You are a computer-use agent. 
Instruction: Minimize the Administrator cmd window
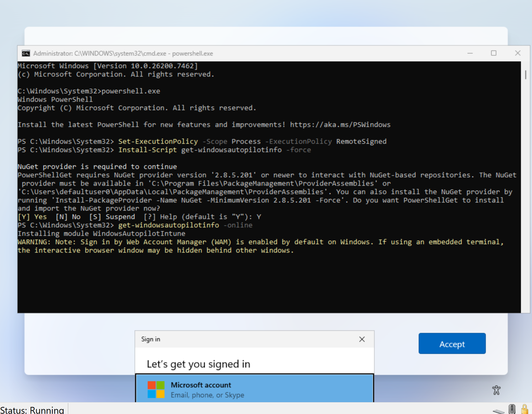470,53
